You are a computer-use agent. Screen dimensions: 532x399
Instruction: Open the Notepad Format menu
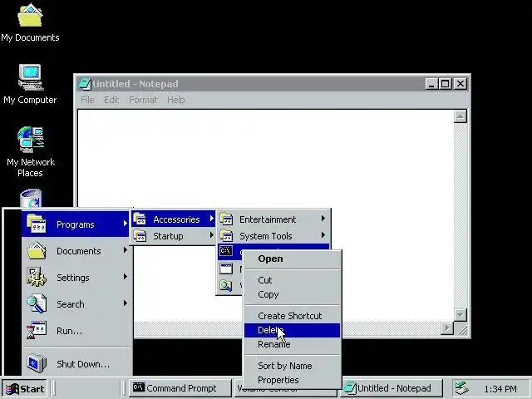click(143, 100)
